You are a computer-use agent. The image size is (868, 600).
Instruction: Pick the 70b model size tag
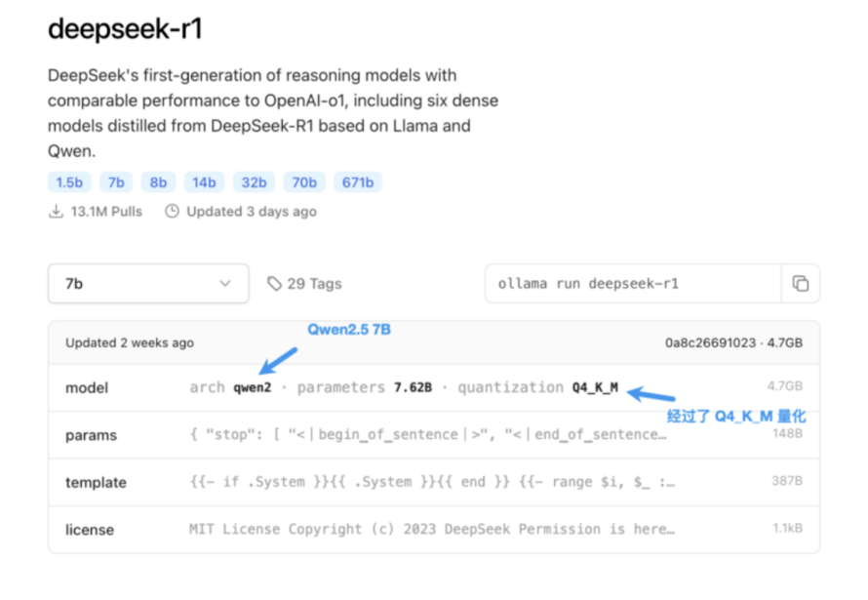pyautogui.click(x=304, y=182)
